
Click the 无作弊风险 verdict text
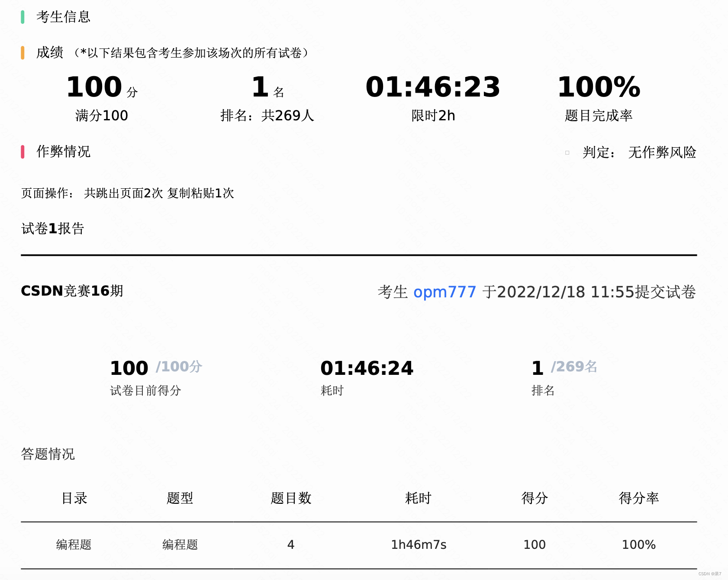[x=662, y=152]
